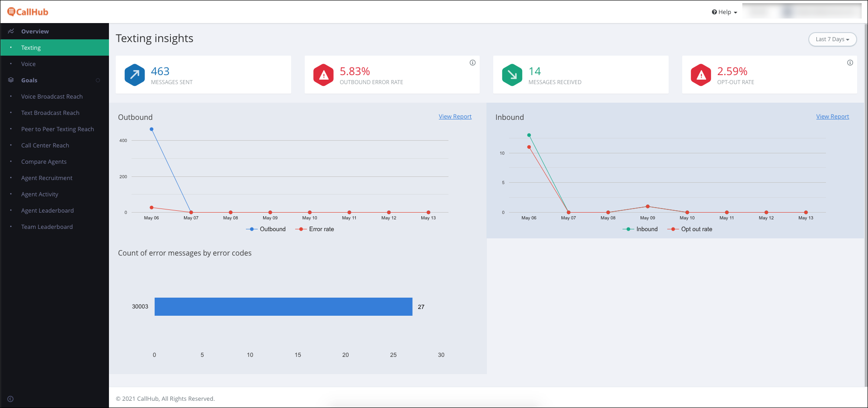Screen dimensions: 868x408
Task: Open View Report link for Outbound
Action: tap(455, 117)
